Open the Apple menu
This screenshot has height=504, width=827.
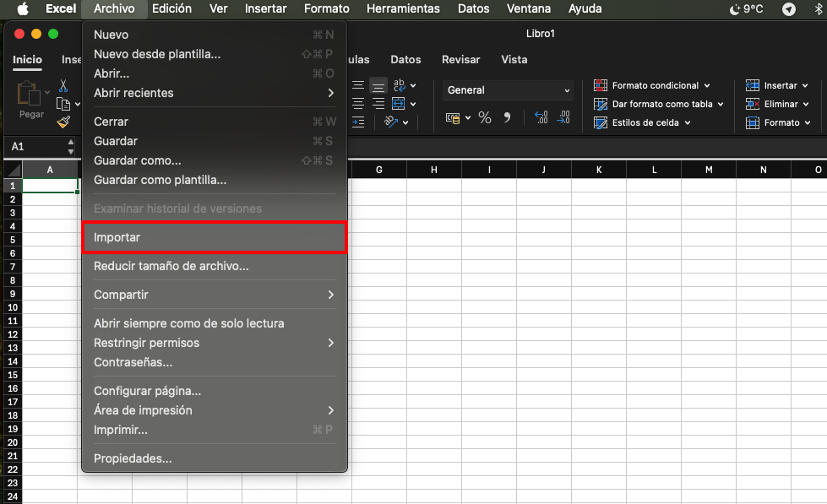tap(23, 8)
